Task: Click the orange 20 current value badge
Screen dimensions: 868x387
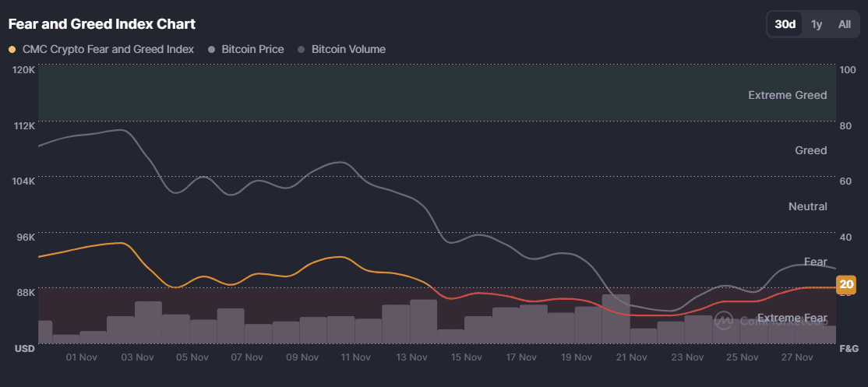Action: [x=846, y=285]
